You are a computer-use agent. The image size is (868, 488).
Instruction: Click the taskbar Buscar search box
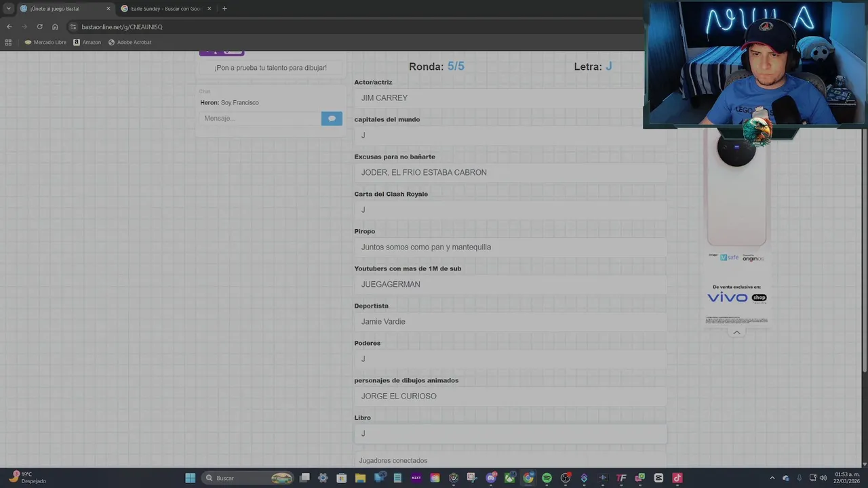[x=249, y=478]
